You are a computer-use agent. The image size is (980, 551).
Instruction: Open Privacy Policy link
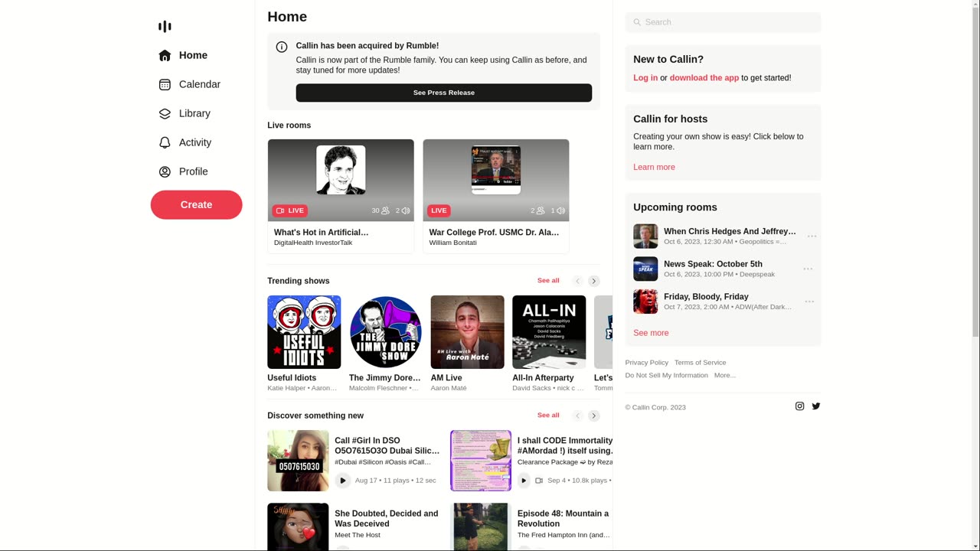(647, 363)
